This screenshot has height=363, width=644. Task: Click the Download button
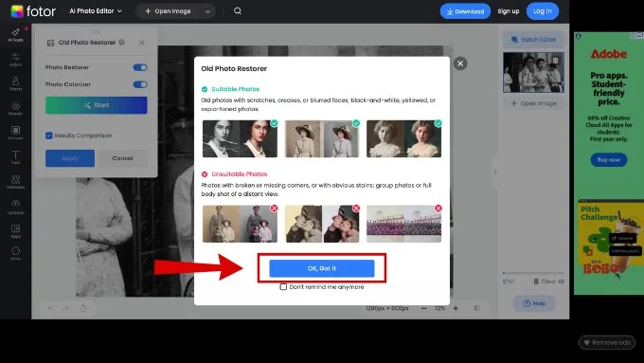[x=465, y=11]
